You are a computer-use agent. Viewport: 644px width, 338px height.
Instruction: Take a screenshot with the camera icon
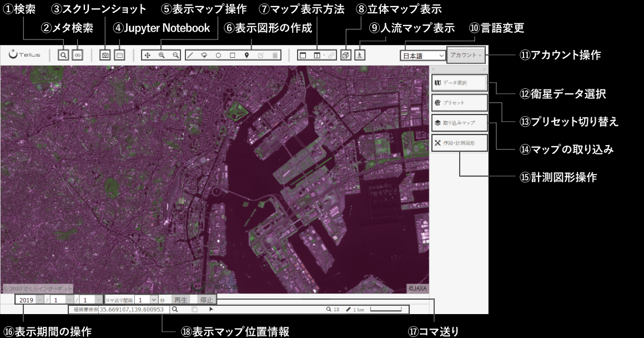point(105,55)
